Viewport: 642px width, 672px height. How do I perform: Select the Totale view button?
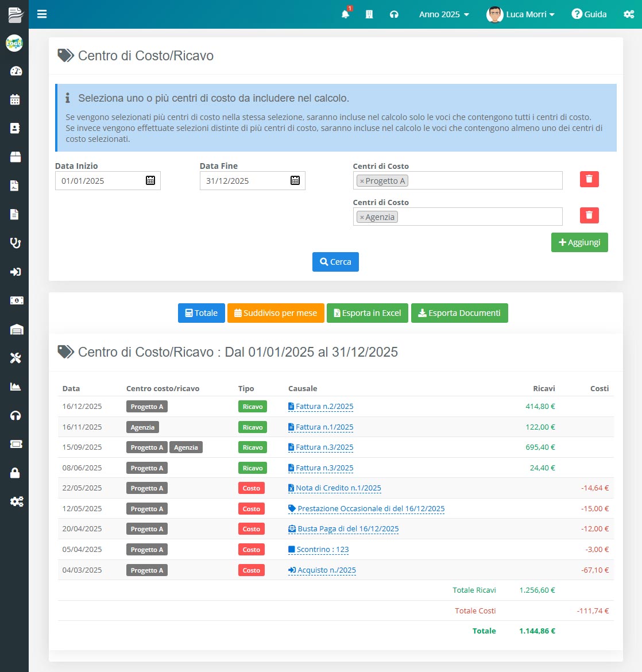(x=201, y=313)
